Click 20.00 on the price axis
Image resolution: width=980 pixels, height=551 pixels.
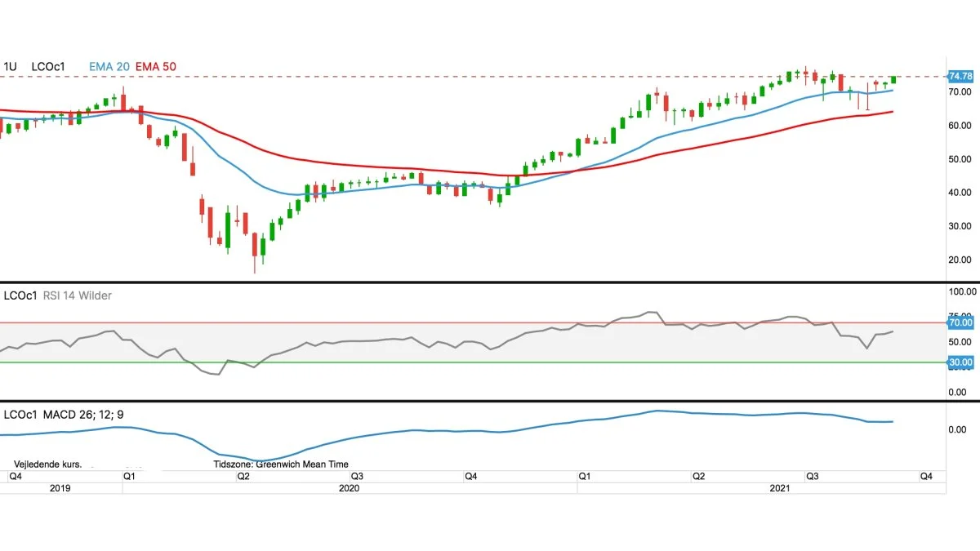pos(960,260)
